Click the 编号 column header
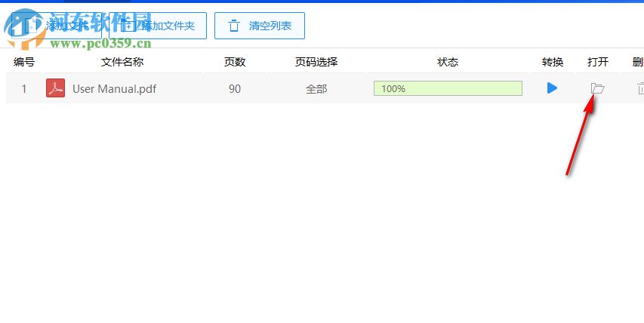Screen dimensions: 644x323 [x=24, y=62]
